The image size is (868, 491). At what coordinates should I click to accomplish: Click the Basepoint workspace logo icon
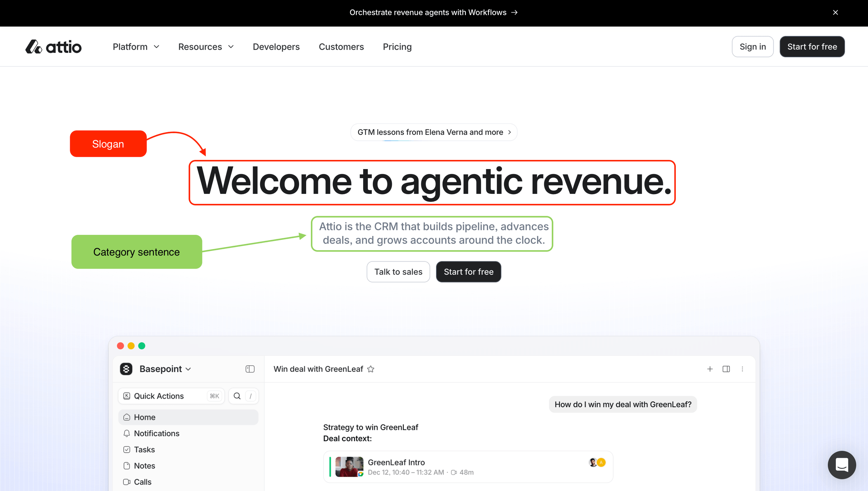pyautogui.click(x=126, y=369)
